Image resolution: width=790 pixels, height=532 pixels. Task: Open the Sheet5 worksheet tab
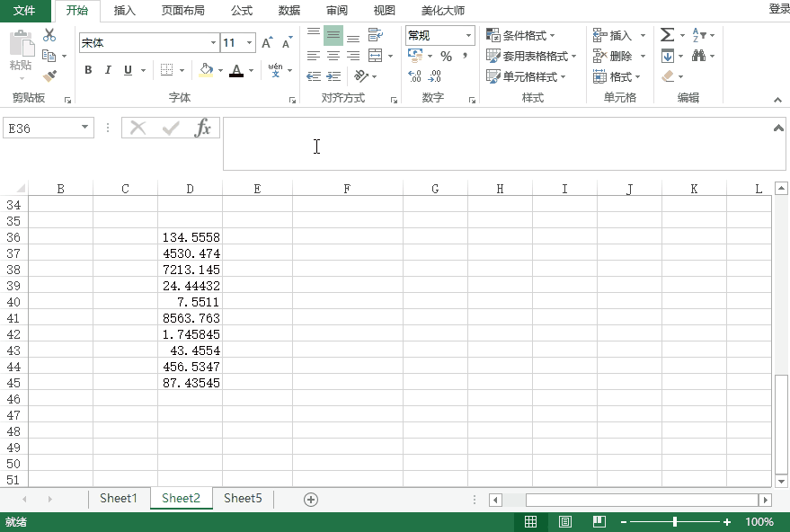tap(243, 498)
